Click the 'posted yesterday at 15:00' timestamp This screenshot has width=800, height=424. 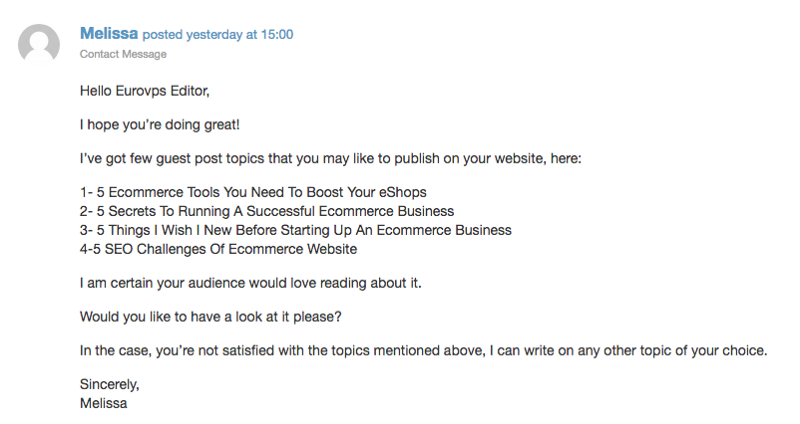coord(218,35)
